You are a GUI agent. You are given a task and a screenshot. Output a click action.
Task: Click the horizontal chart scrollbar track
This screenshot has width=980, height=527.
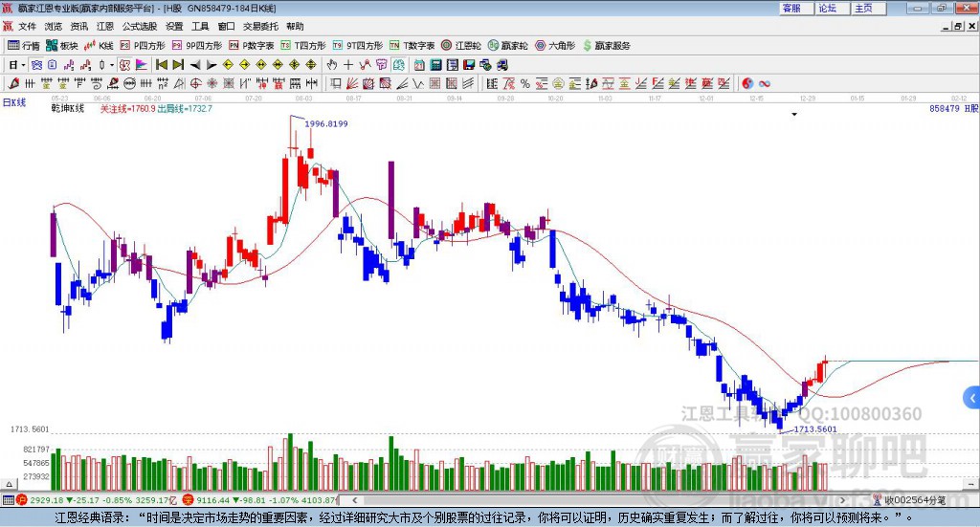click(600, 500)
